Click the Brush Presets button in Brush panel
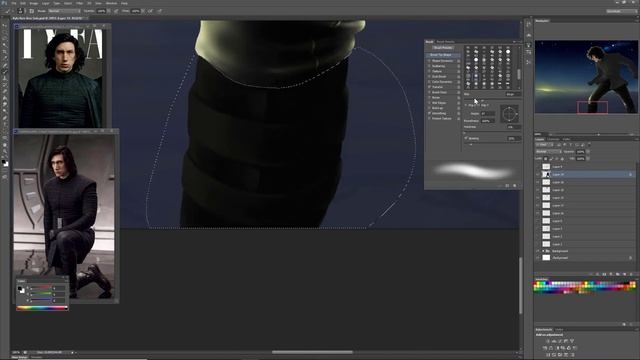 [443, 48]
